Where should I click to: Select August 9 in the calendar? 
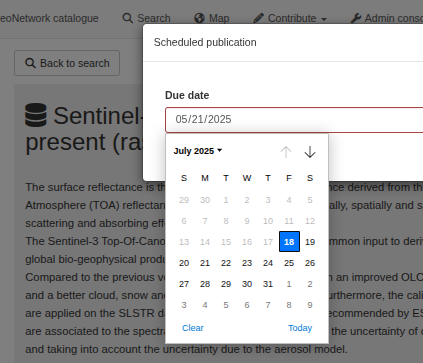coord(310,305)
